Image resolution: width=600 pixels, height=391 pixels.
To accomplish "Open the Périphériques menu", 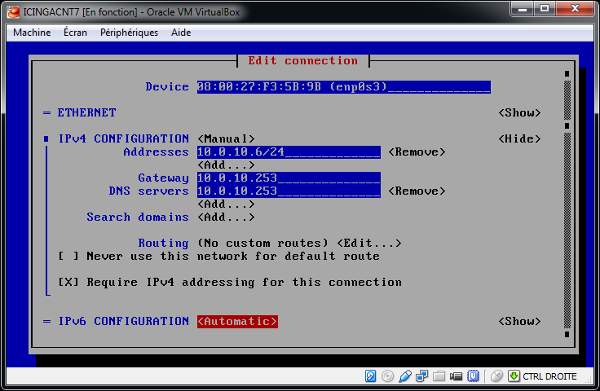I will coord(129,33).
